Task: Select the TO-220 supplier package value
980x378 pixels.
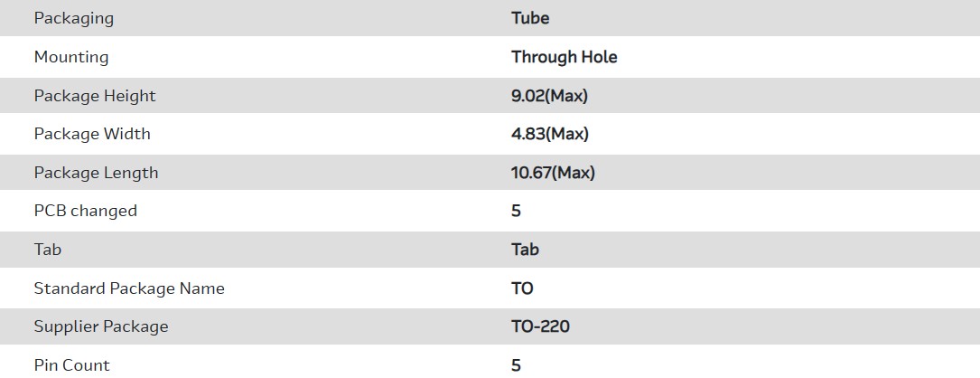Action: pyautogui.click(x=540, y=326)
